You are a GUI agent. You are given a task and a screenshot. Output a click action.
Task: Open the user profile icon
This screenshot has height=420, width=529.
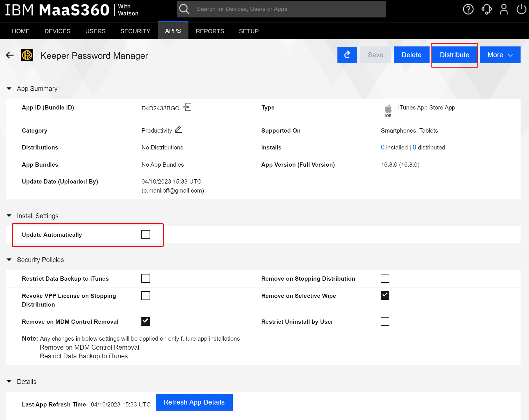click(504, 9)
